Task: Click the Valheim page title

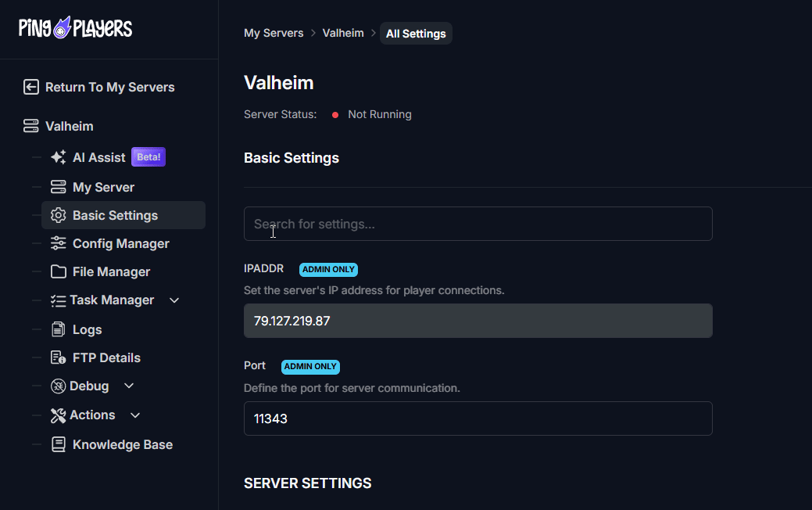Action: click(x=278, y=83)
